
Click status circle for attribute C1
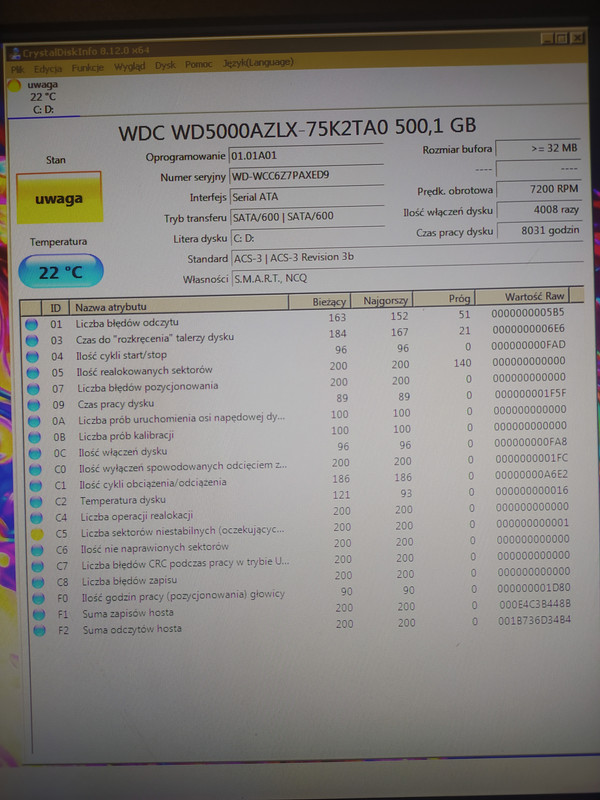click(36, 486)
